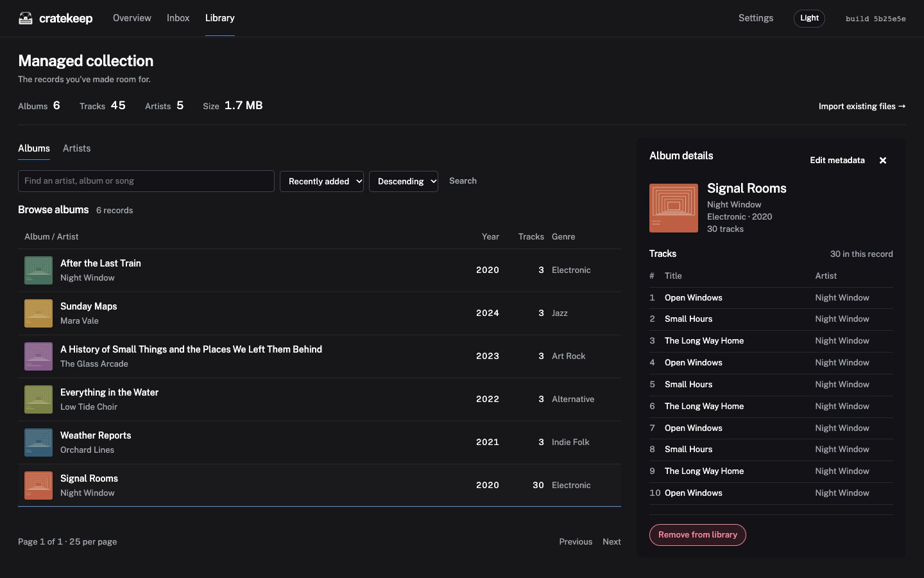Go to the Previous page
924x578 pixels.
[x=576, y=542]
